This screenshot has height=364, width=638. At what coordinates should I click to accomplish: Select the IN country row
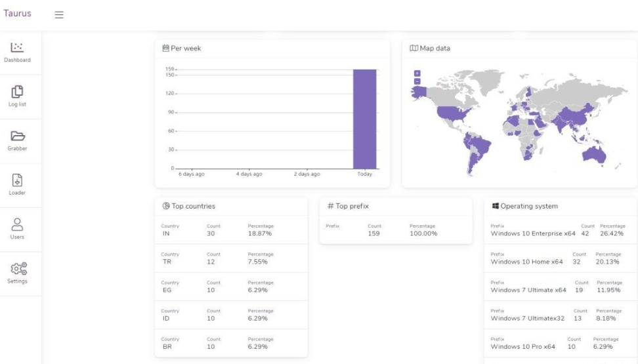230,230
